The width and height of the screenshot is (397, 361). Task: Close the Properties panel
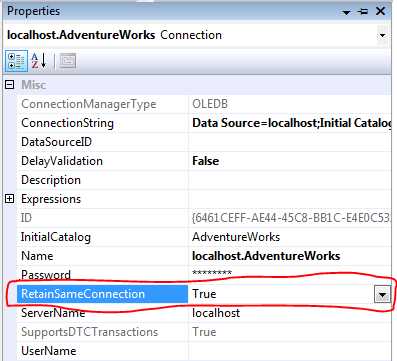click(380, 11)
